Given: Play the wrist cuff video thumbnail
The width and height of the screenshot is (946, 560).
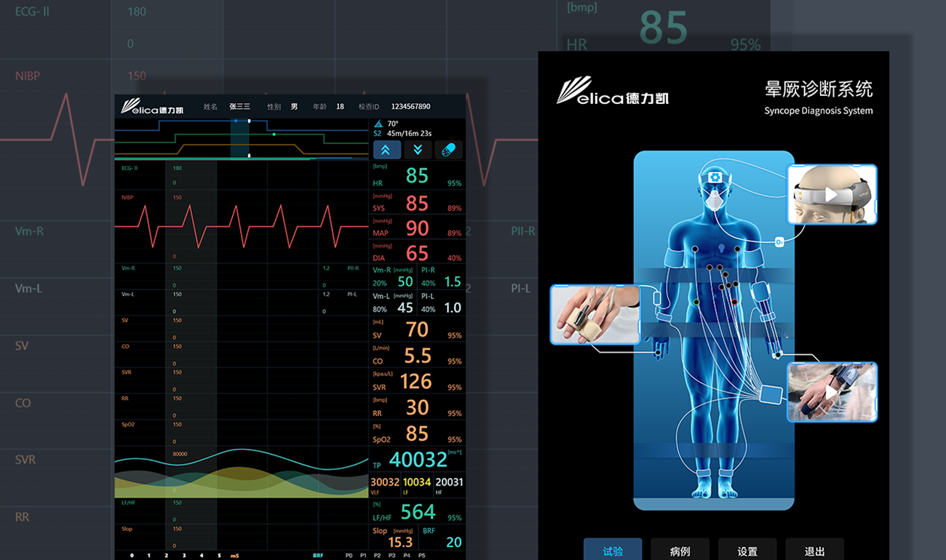Looking at the screenshot, I should [831, 393].
